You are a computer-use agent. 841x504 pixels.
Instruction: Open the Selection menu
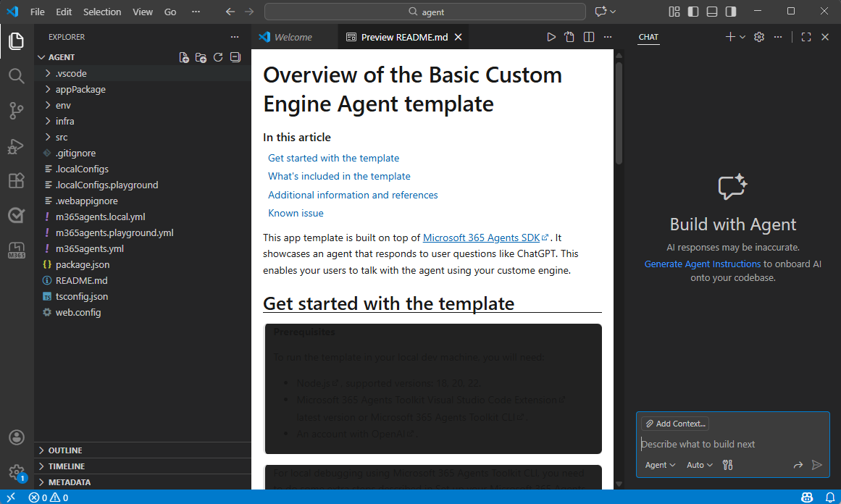click(102, 12)
